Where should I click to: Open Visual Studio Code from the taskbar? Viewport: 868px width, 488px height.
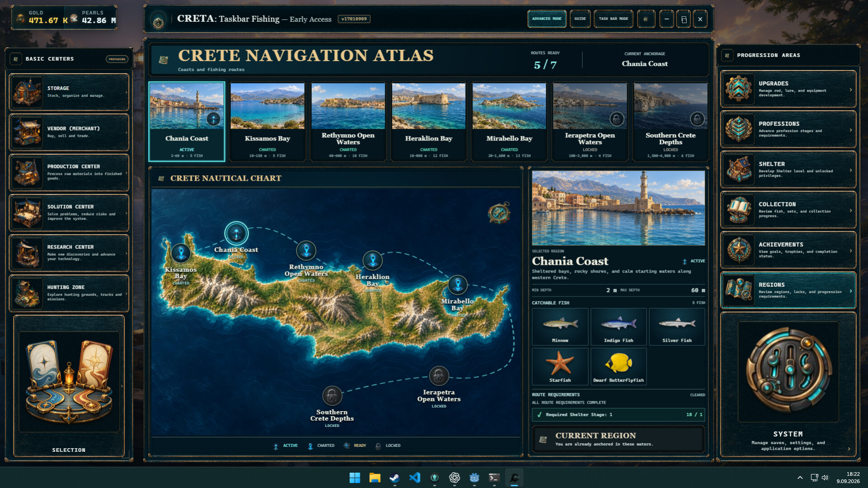(x=415, y=478)
